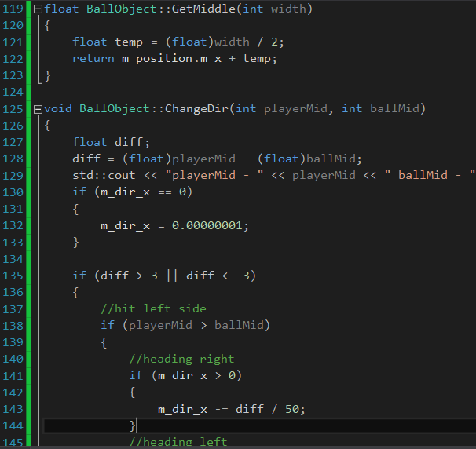Collapse the GetMiddle function fold toggle
The height and width of the screenshot is (449, 476).
(38, 9)
